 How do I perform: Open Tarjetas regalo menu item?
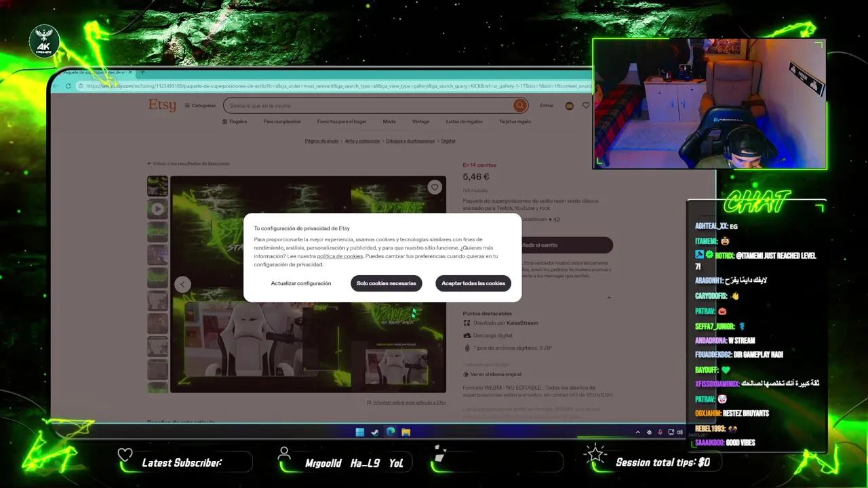[515, 122]
